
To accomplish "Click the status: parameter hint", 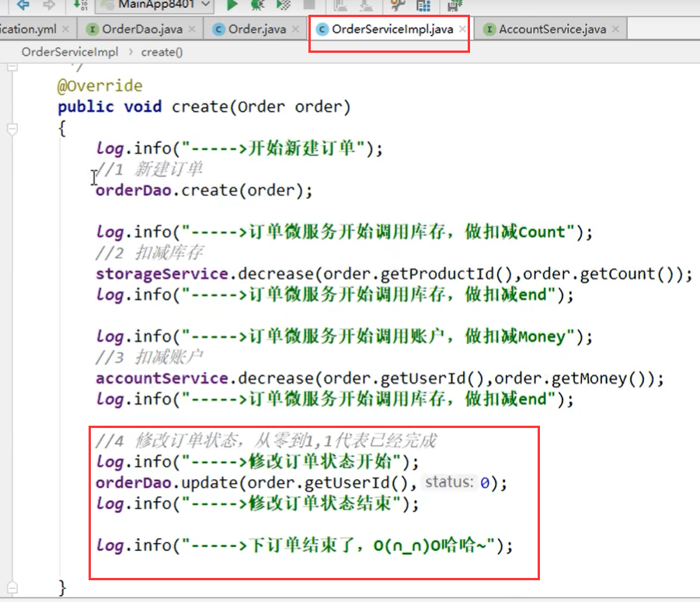I will point(449,482).
